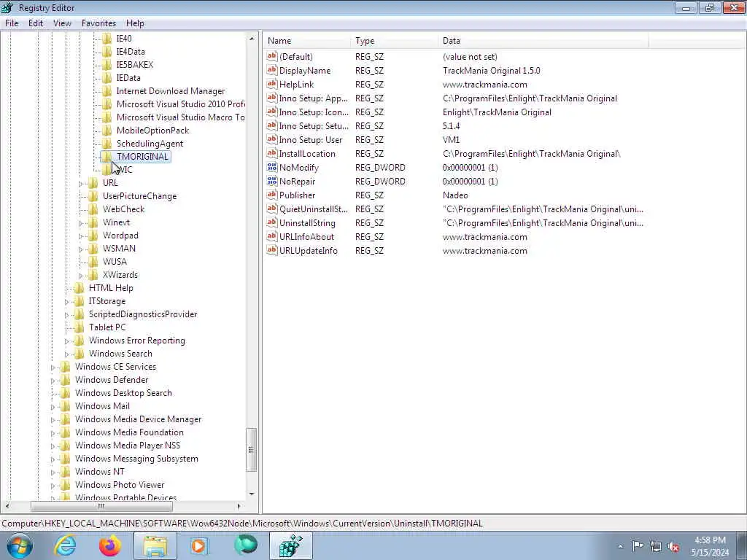
Task: Open the View menu
Action: 62,23
